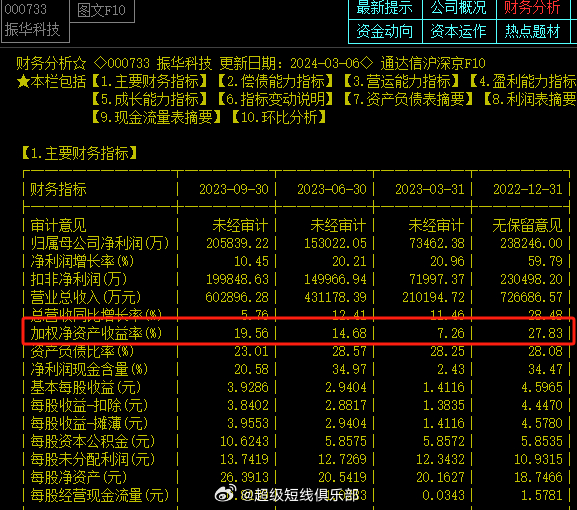The width and height of the screenshot is (577, 510).
Task: Click the 每股资本公积金(元) row label
Action: click(92, 441)
